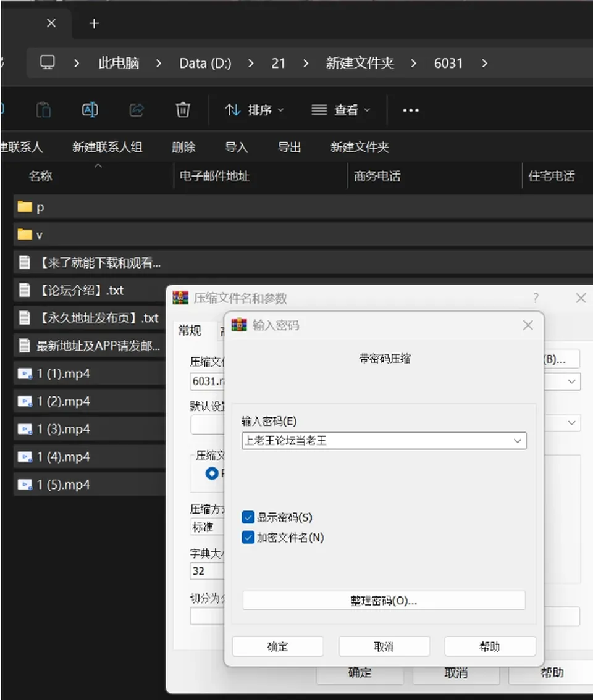Open the 排序 sort dropdown

tap(254, 110)
